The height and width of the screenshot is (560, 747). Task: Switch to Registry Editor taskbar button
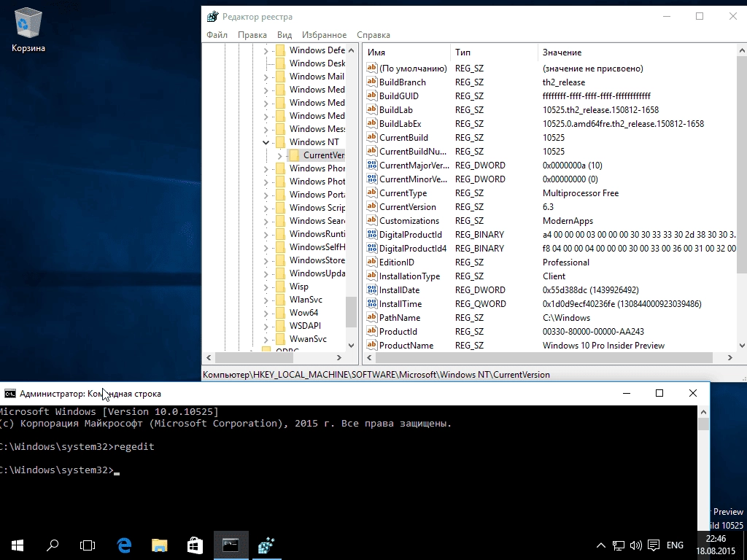click(x=266, y=545)
